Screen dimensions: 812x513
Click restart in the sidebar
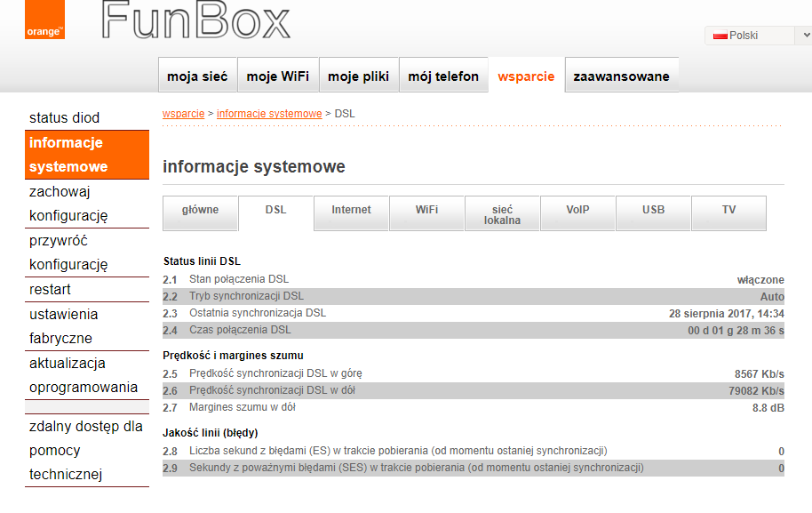[50, 289]
